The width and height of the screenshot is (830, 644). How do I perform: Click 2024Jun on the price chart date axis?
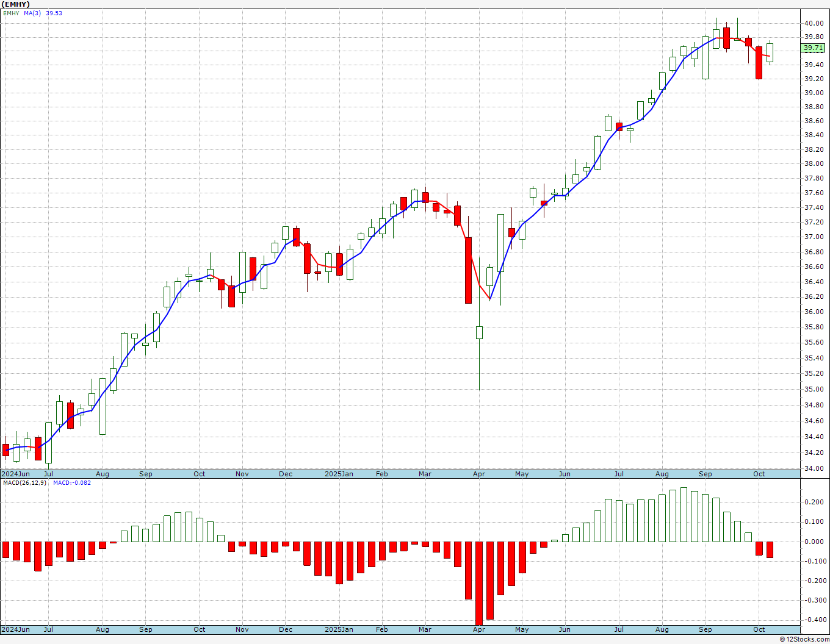(15, 474)
